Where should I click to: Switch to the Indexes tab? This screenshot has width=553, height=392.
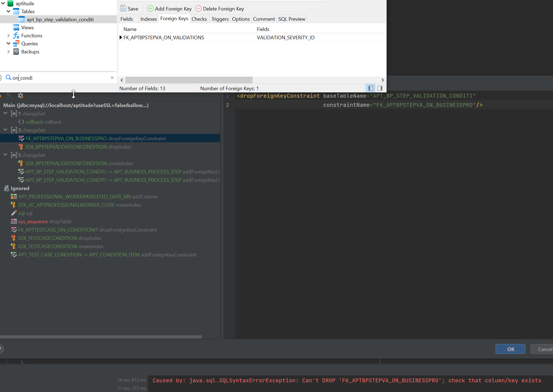pos(148,19)
